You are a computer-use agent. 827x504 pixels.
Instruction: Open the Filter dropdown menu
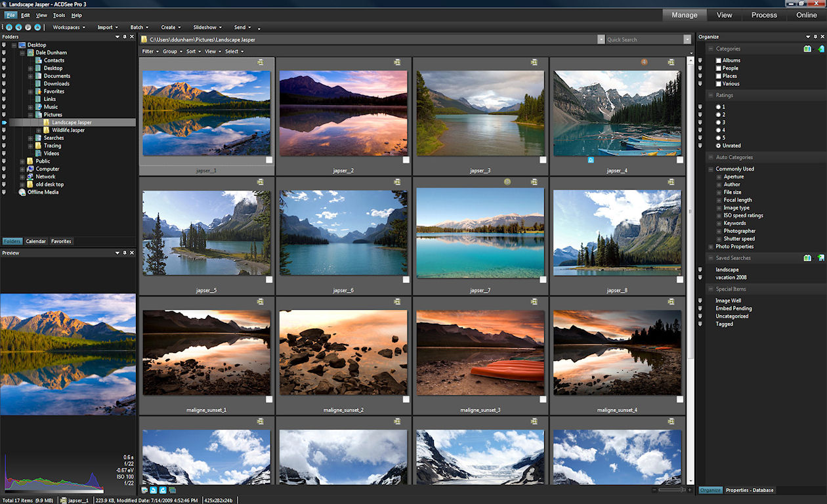point(150,51)
